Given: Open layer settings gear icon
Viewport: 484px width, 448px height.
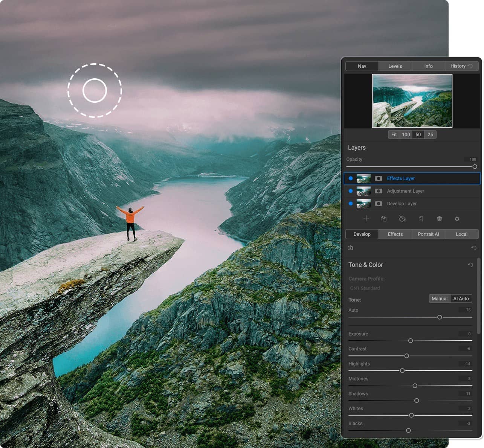Looking at the screenshot, I should [x=457, y=218].
